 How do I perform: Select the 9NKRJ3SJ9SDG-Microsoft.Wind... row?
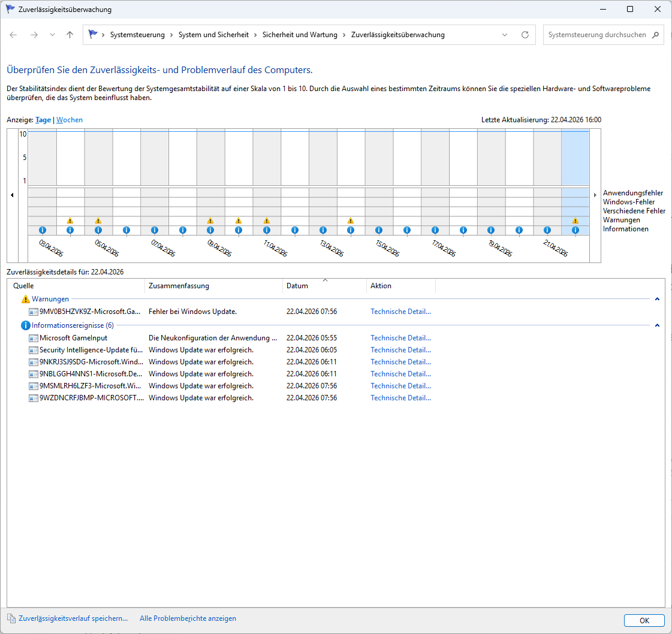coord(231,362)
